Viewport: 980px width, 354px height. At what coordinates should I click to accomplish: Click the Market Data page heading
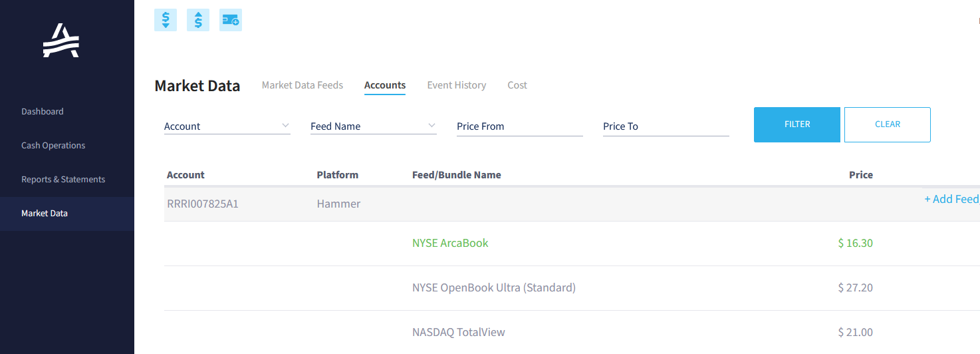[197, 86]
